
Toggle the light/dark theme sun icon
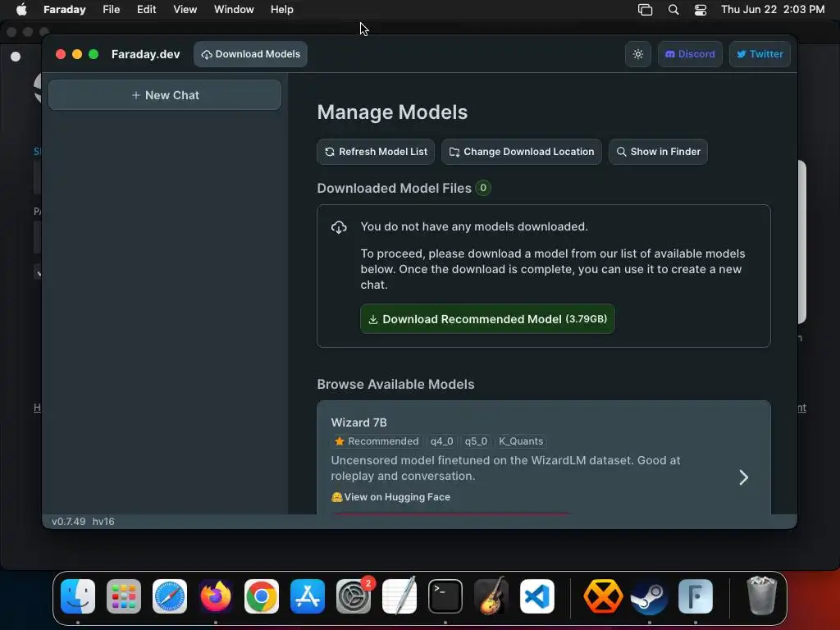click(637, 54)
